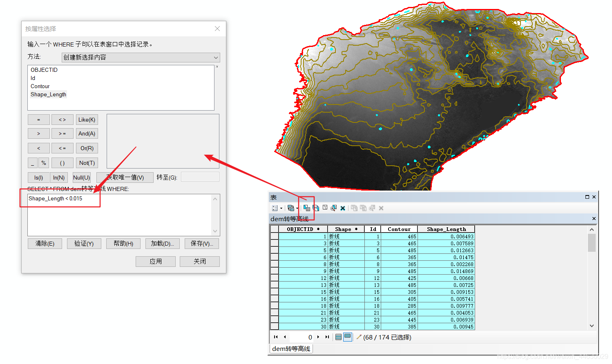Click the 验证(Y) verify button
612x364 pixels.
point(84,244)
